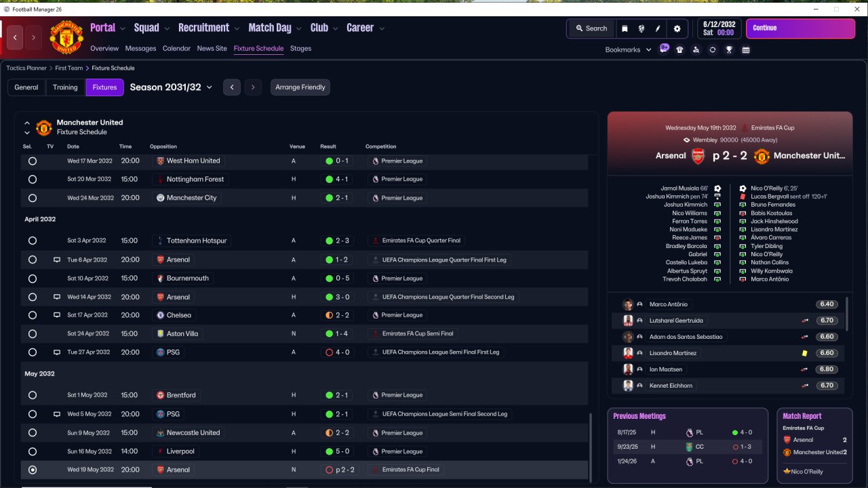Open the Messages submenu item

(x=140, y=49)
